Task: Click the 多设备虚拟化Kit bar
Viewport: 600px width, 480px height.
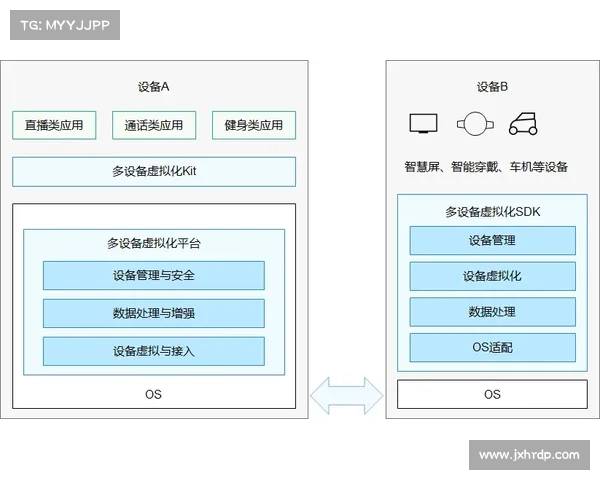Action: tap(154, 171)
